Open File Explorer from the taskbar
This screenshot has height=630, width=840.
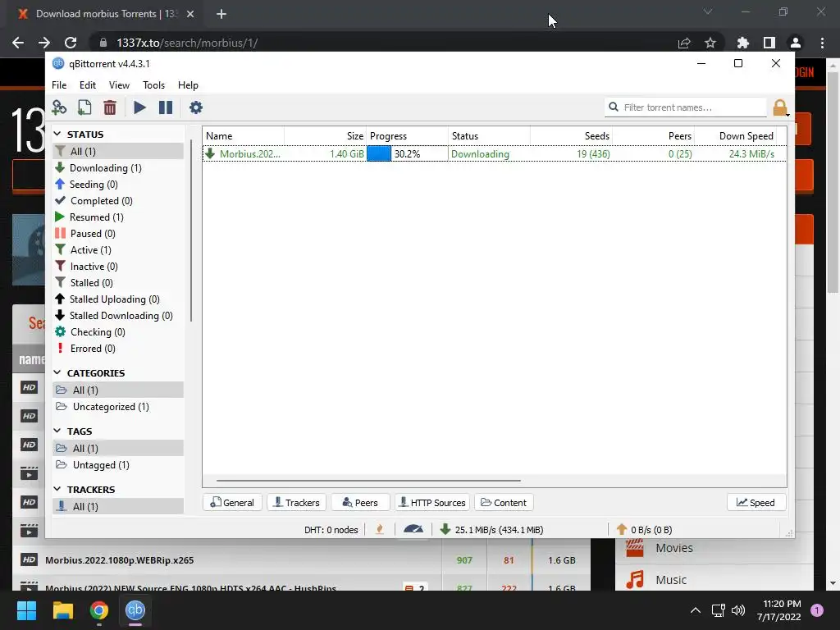click(62, 610)
